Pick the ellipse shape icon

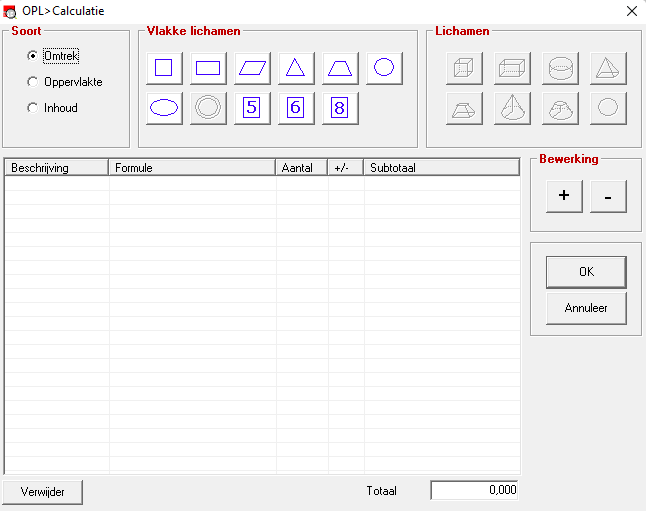[164, 108]
